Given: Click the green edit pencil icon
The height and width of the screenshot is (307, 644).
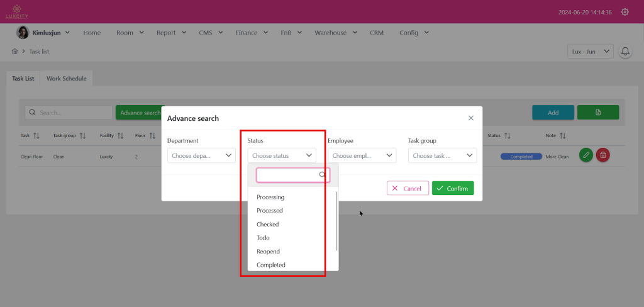Looking at the screenshot, I should tap(586, 155).
